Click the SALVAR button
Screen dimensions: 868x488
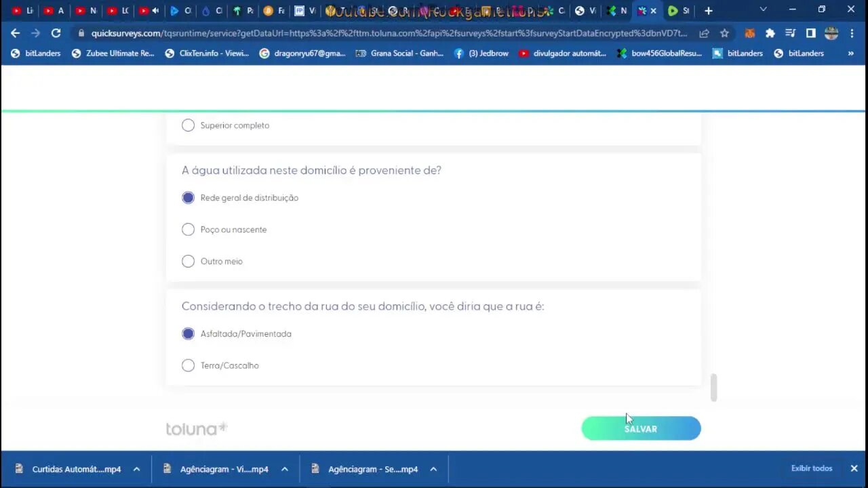click(641, 428)
